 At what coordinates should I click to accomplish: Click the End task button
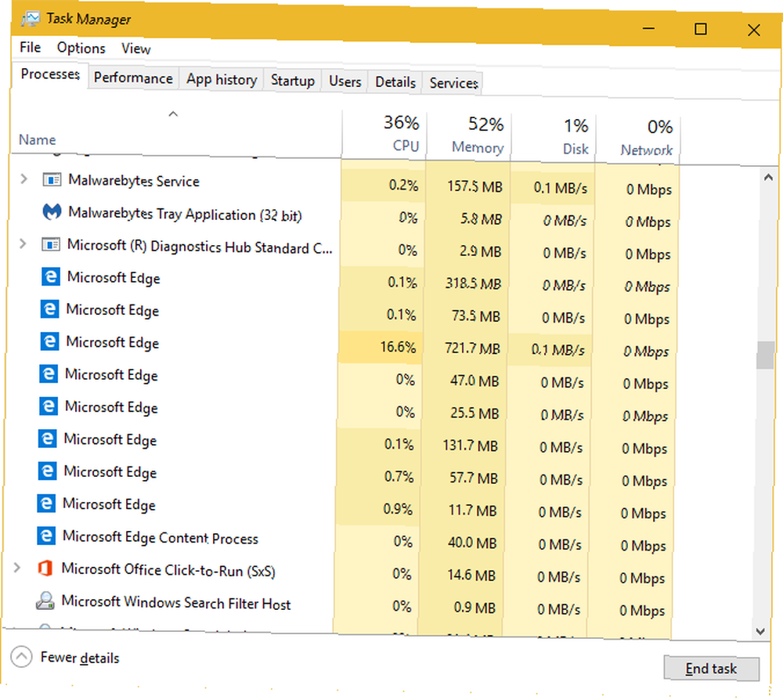(711, 668)
